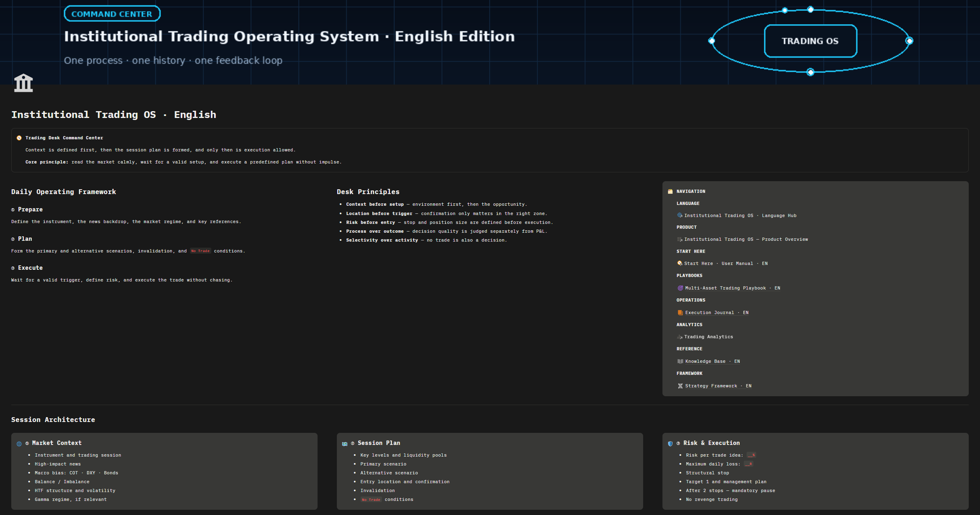Click the PLAYBOOKS section label in navigation

pyautogui.click(x=689, y=275)
